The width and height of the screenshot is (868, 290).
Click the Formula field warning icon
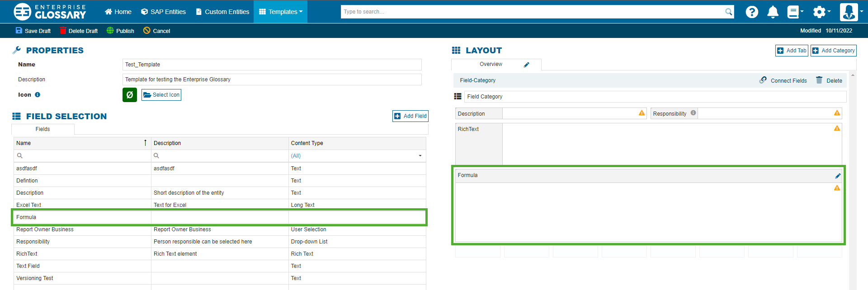click(x=837, y=188)
